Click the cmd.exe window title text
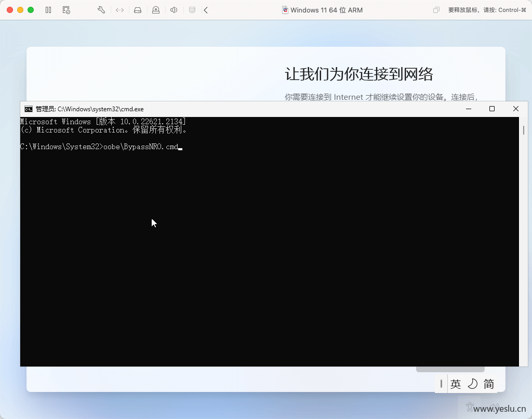532x419 pixels. click(89, 109)
